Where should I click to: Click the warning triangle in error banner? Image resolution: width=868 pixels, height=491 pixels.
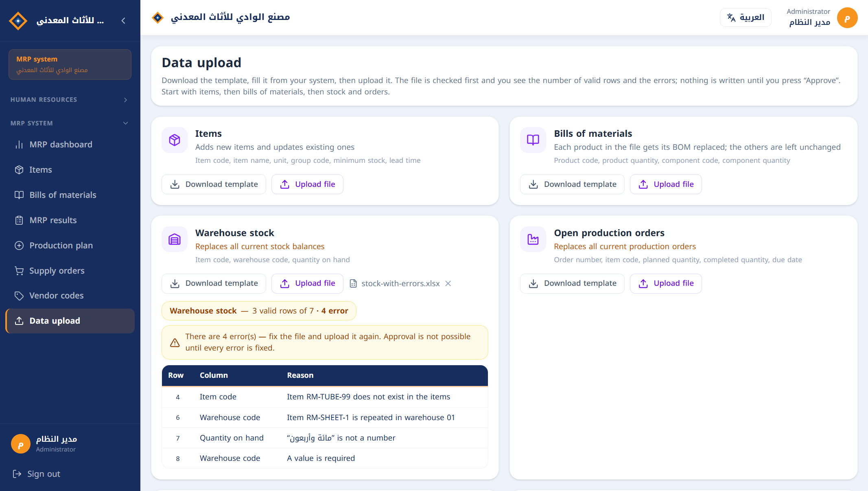[x=175, y=342]
